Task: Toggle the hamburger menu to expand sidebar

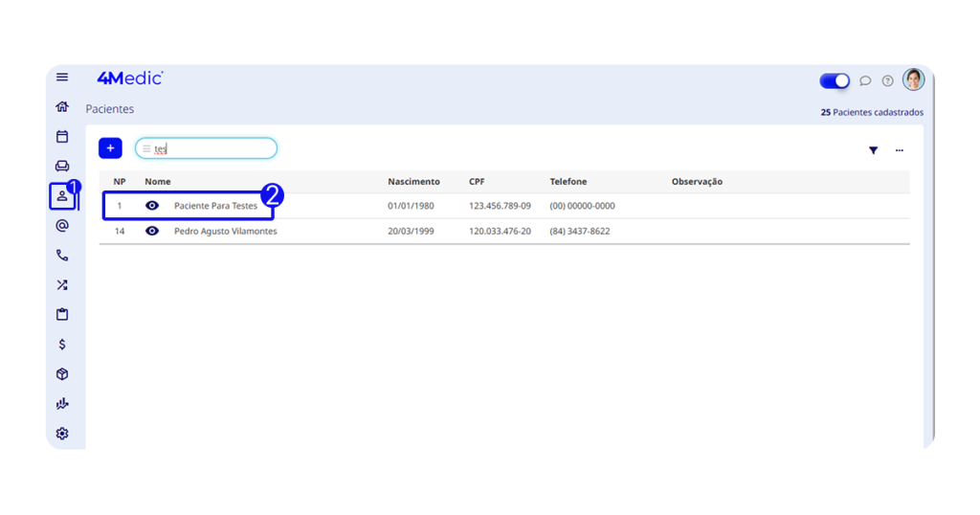Action: 62,78
